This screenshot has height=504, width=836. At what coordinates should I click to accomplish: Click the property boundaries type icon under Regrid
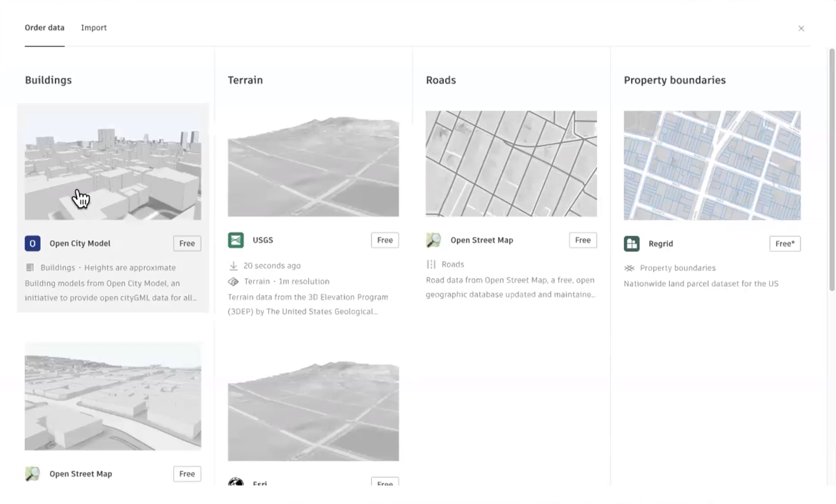[x=629, y=268]
